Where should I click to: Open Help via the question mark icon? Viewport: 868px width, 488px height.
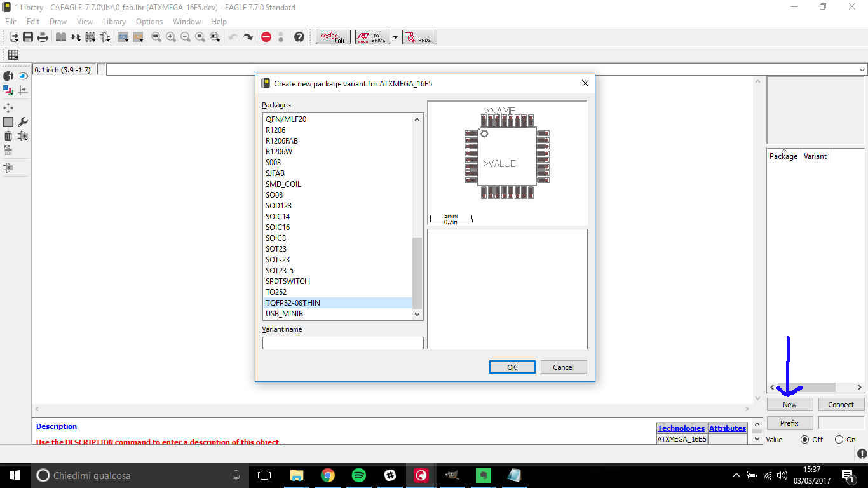[x=299, y=37]
